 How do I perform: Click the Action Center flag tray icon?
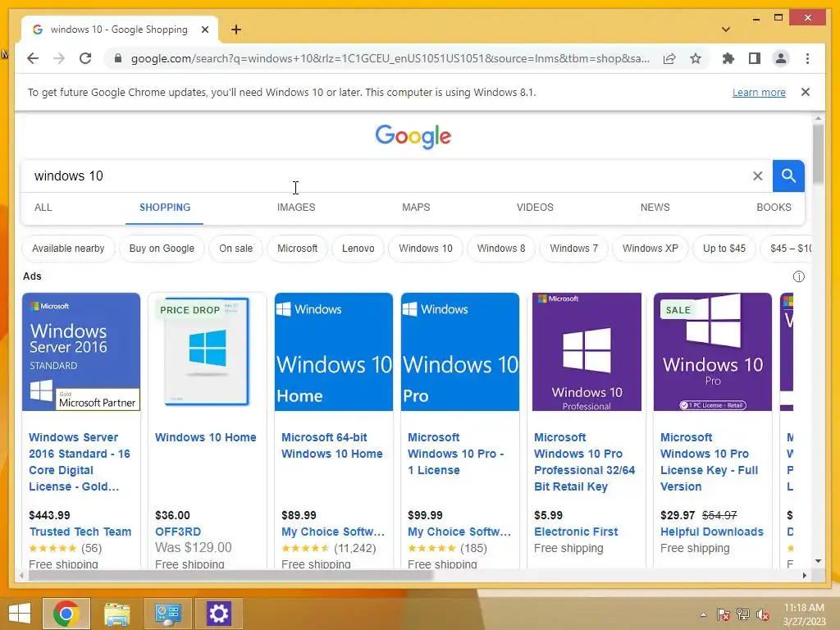pos(724,614)
